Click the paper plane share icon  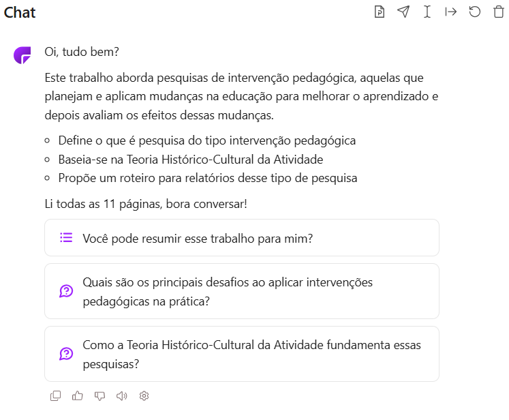coord(403,12)
